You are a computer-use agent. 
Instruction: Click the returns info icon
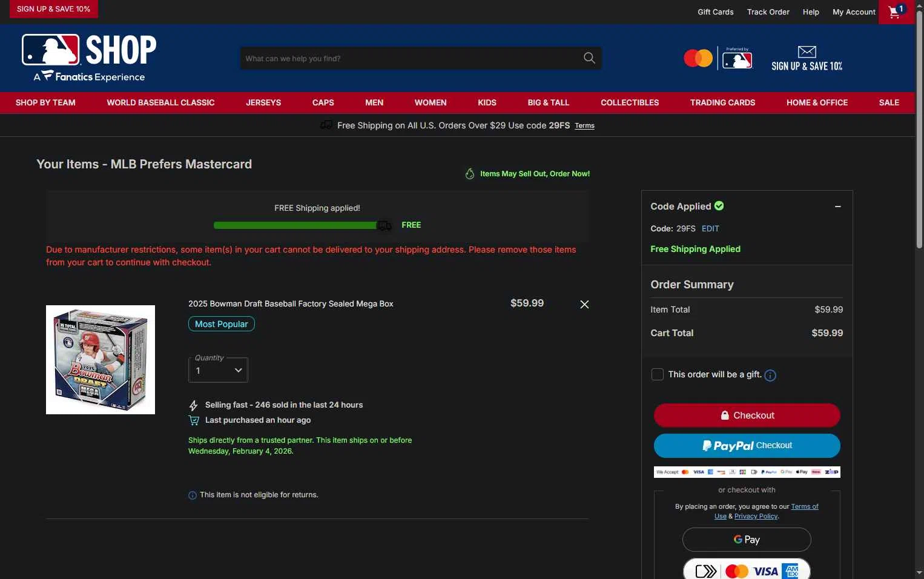pyautogui.click(x=193, y=495)
